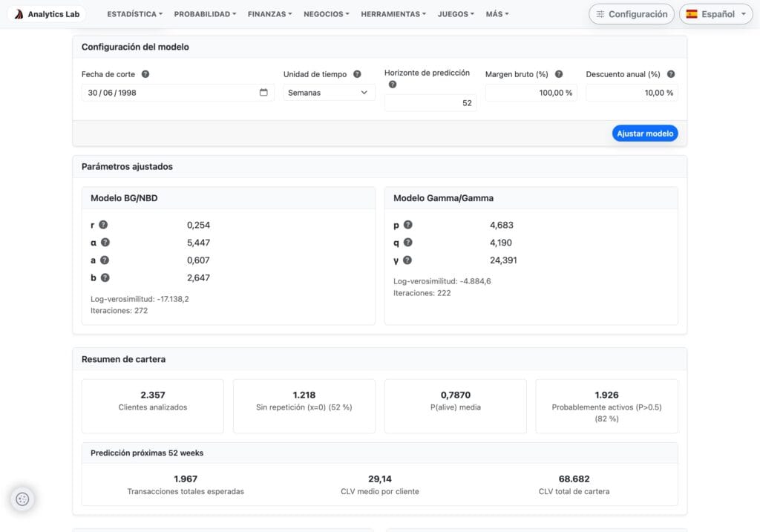Screen dimensions: 760x532
Task: Click the Horizonte de predicción field showing 52
Action: [430, 102]
